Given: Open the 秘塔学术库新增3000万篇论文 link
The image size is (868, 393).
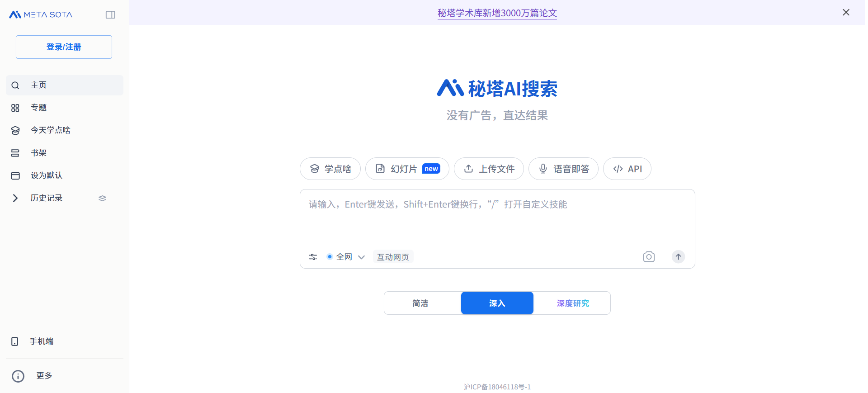Looking at the screenshot, I should click(x=497, y=13).
